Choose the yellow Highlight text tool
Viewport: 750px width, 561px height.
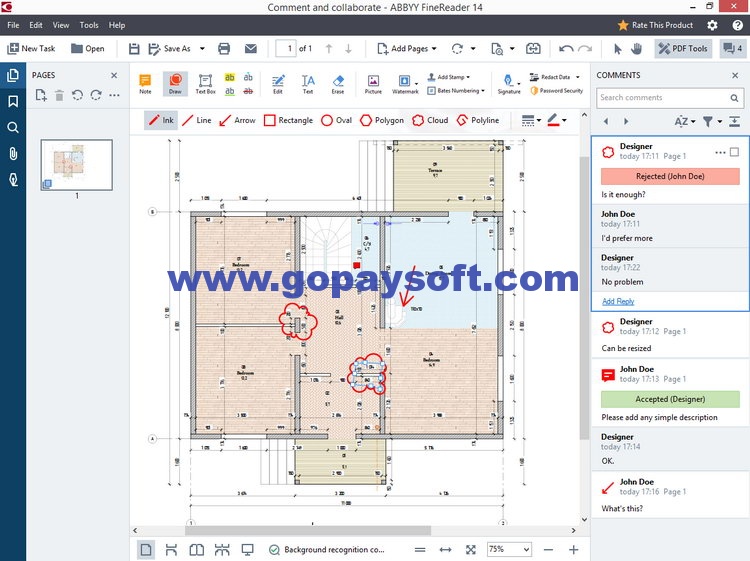pos(230,77)
